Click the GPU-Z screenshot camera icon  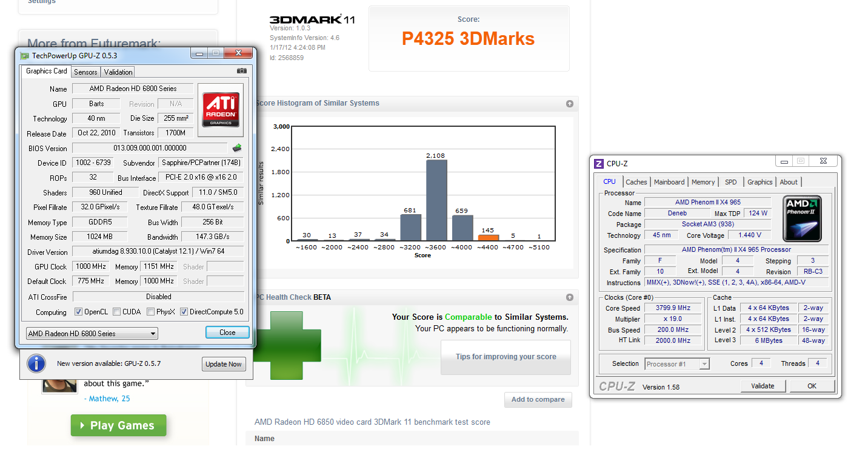(x=241, y=71)
